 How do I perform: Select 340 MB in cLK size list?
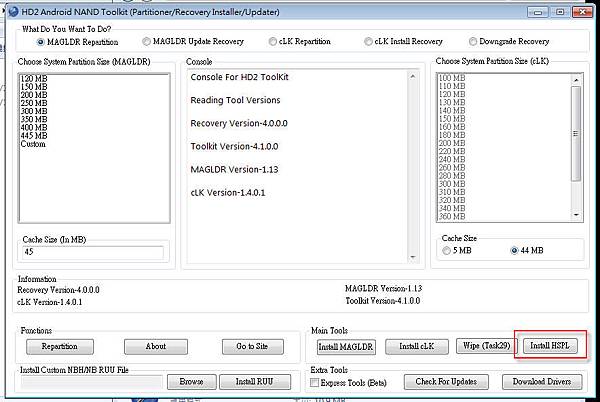tap(452, 208)
